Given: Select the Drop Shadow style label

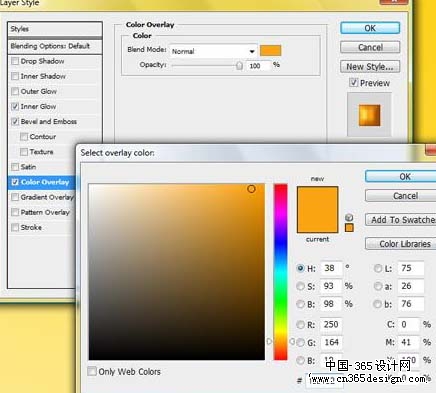Looking at the screenshot, I should pyautogui.click(x=42, y=61).
